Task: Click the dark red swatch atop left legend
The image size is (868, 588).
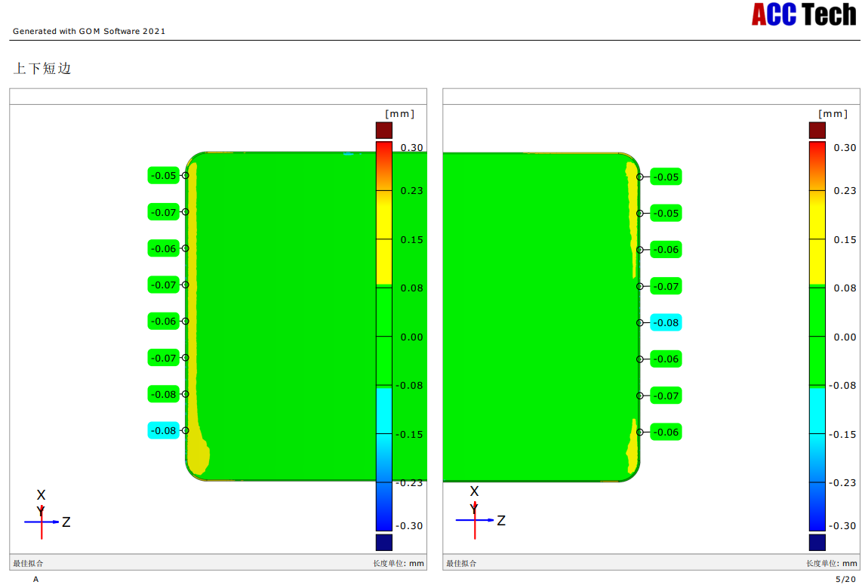Action: click(x=384, y=130)
